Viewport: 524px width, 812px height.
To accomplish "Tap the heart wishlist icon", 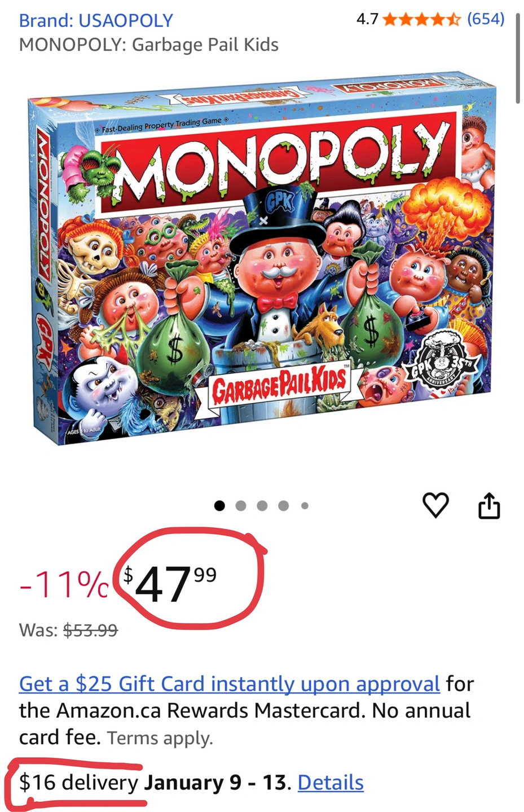I will [x=436, y=505].
